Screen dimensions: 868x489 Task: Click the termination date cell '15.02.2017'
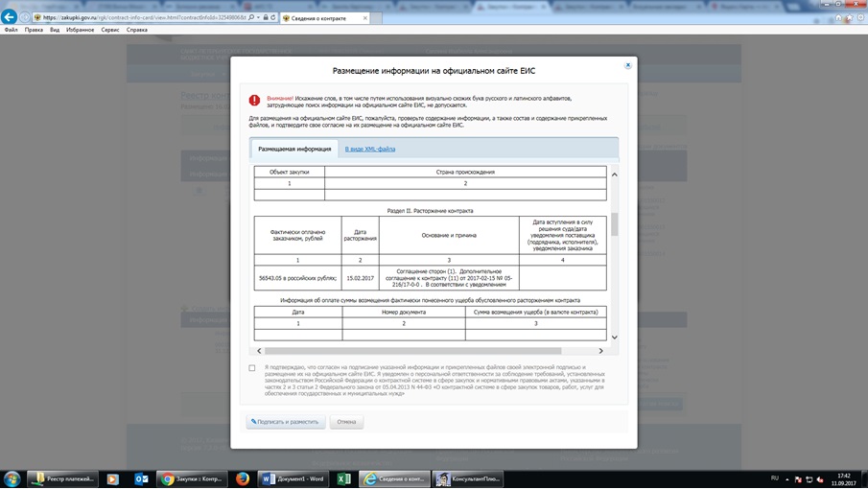[361, 278]
